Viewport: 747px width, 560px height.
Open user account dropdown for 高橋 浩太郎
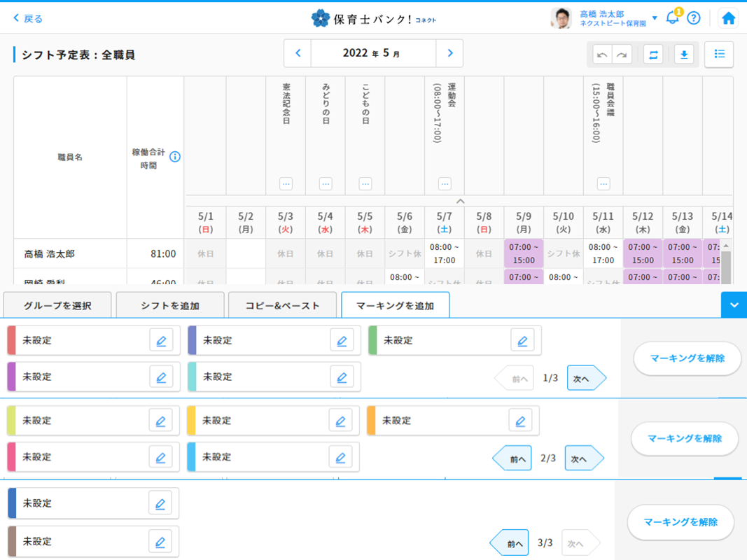point(655,18)
